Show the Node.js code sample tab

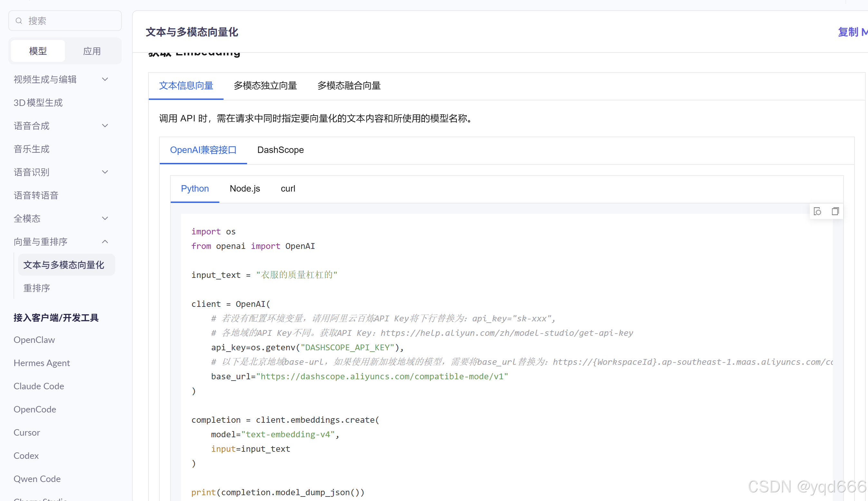[245, 189]
